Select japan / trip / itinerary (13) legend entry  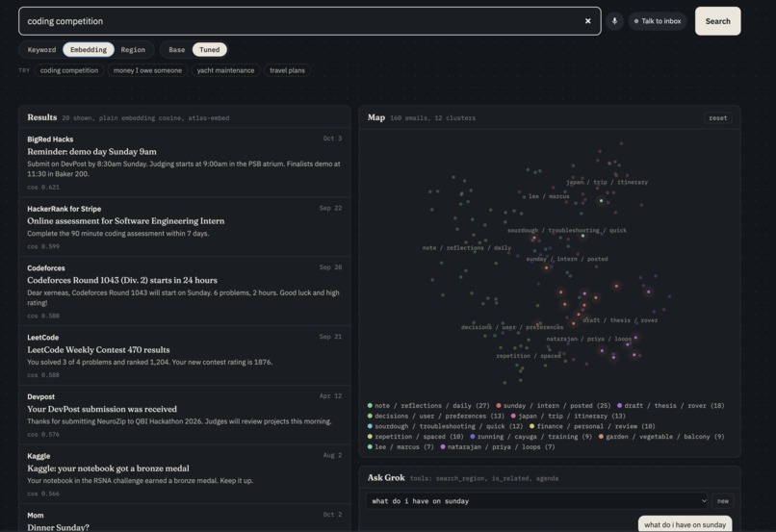coord(568,416)
